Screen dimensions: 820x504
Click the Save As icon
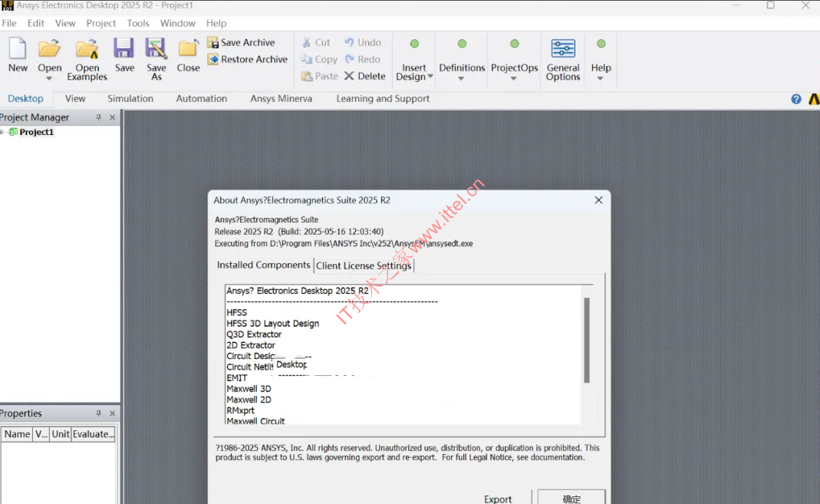tap(156, 50)
